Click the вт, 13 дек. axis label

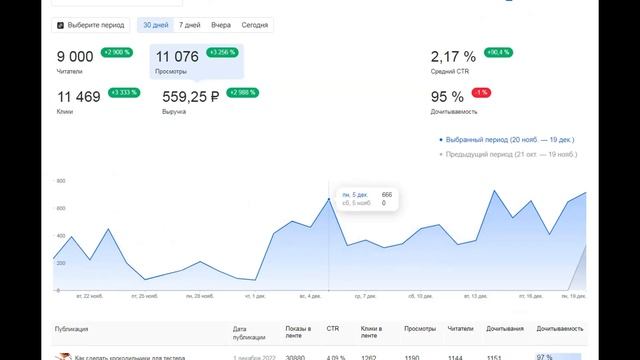pyautogui.click(x=476, y=296)
